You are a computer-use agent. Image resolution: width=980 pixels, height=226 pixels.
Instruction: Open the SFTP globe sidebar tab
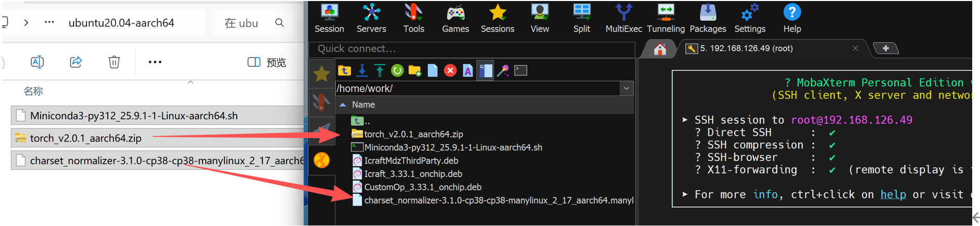pos(322,160)
